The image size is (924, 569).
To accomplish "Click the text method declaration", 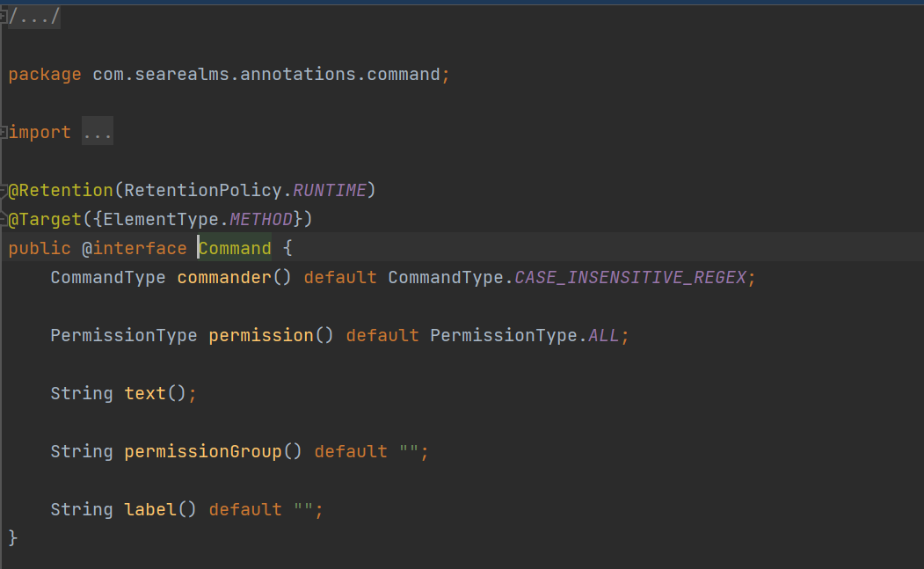I will (145, 394).
